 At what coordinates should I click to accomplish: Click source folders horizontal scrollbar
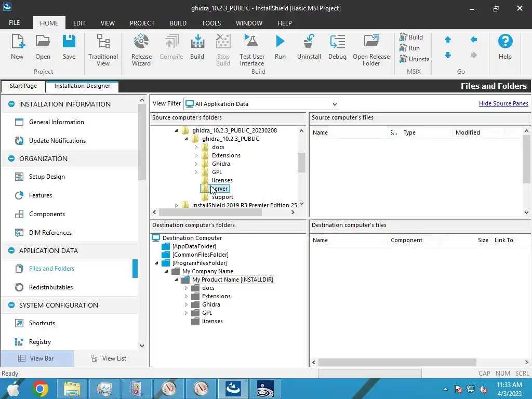[x=210, y=212]
